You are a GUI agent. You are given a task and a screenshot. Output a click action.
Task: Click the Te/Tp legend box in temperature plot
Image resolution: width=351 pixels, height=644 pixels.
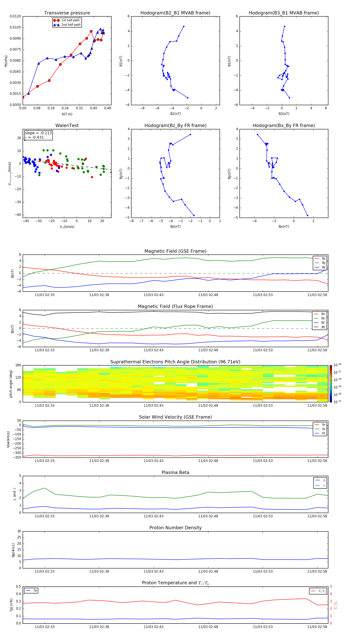(x=318, y=591)
